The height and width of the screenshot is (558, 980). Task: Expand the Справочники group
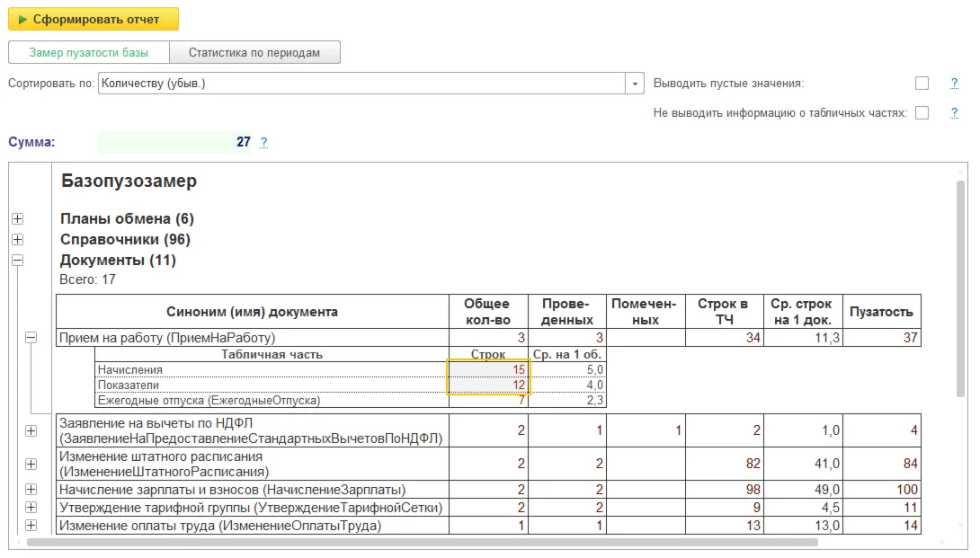coord(16,238)
